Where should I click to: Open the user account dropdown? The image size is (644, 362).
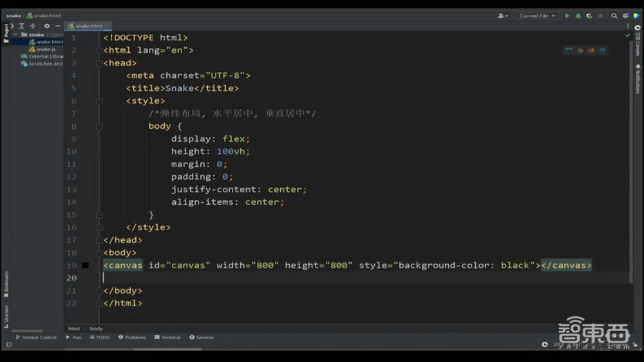point(503,15)
